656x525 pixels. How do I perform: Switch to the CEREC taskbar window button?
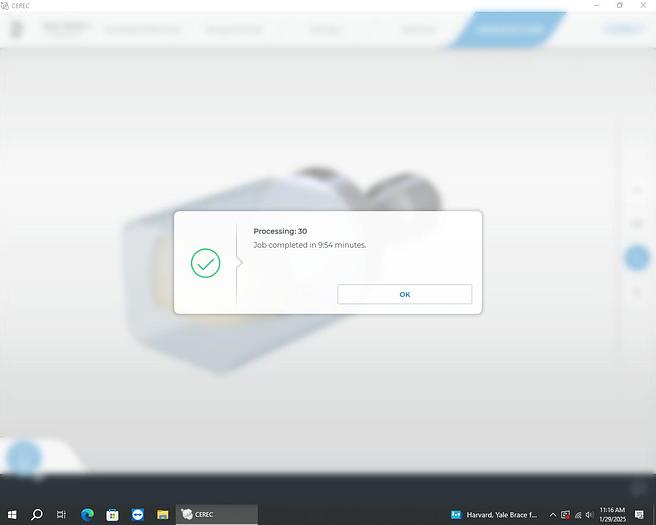pyautogui.click(x=216, y=514)
